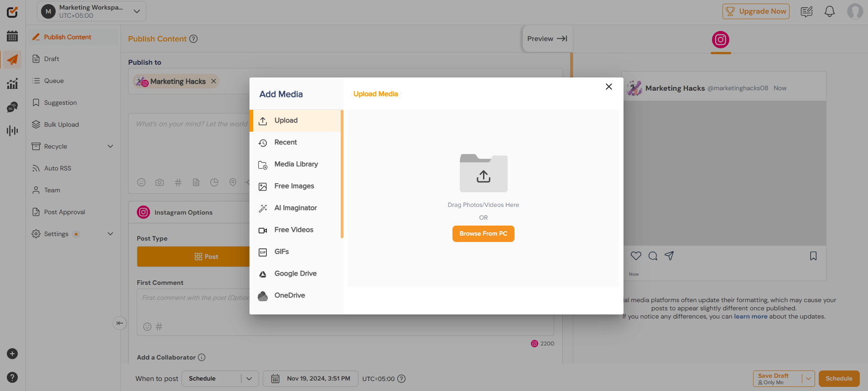
Task: Open the notifications bell icon
Action: coord(830,11)
